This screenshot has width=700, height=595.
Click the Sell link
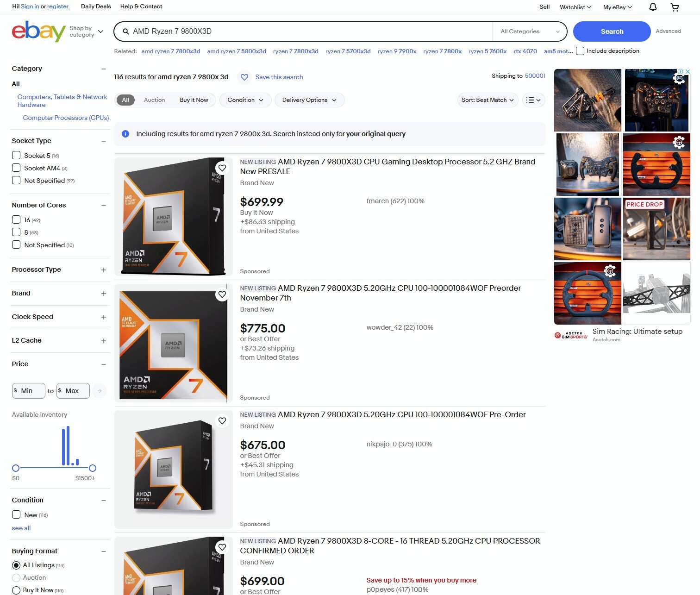[544, 7]
